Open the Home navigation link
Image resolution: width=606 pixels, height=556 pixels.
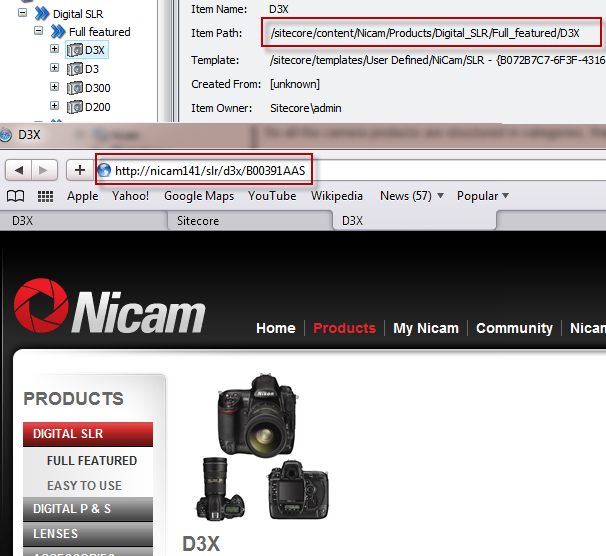(276, 328)
